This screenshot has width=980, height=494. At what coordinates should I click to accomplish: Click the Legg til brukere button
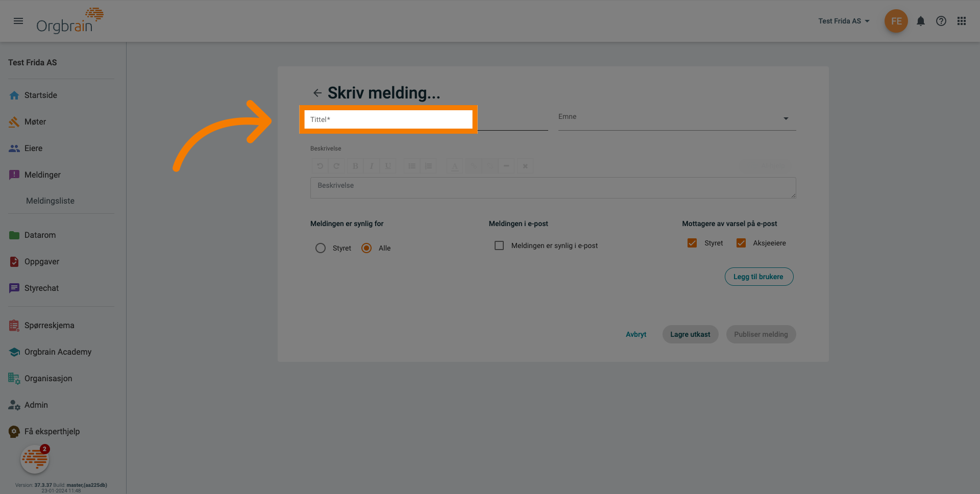[x=758, y=277]
